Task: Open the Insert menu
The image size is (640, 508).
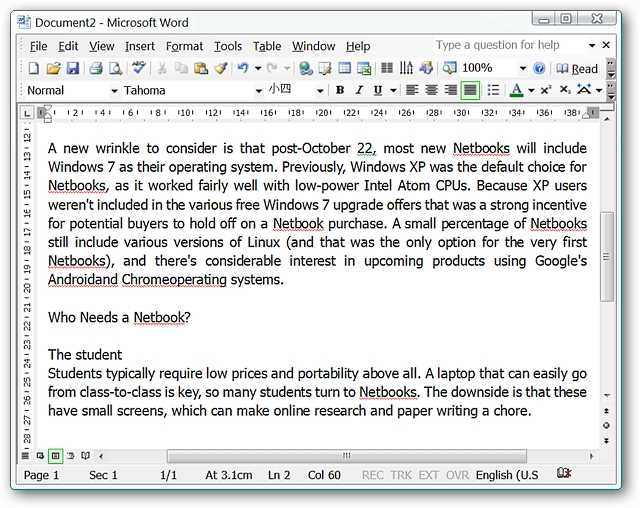Action: pos(140,46)
